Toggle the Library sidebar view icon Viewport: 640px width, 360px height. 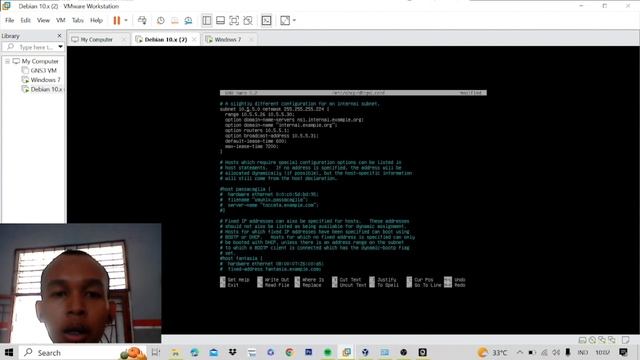click(207, 20)
